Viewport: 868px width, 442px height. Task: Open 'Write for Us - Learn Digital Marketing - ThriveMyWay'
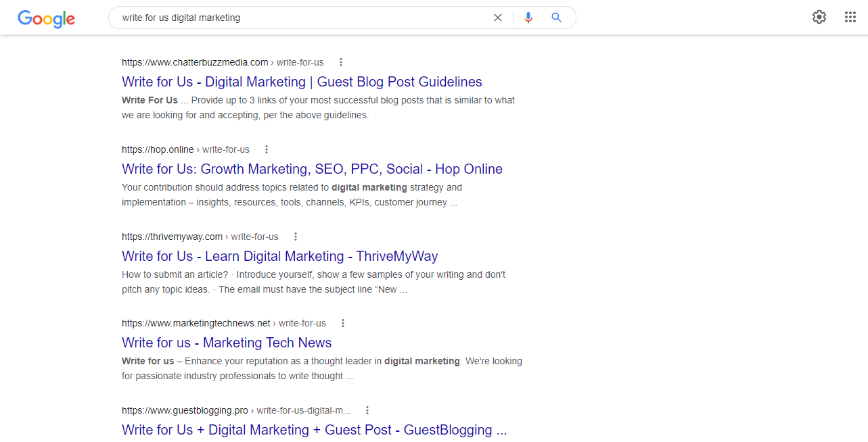[x=279, y=256]
